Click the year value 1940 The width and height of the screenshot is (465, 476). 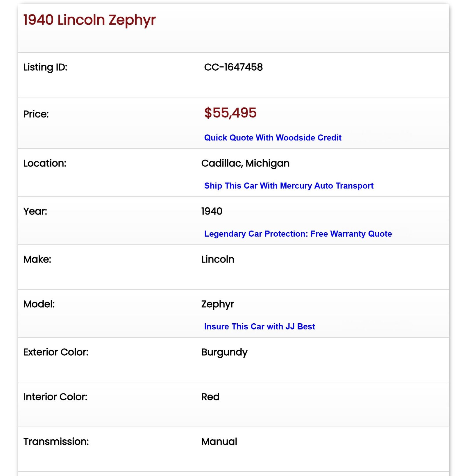(x=212, y=211)
